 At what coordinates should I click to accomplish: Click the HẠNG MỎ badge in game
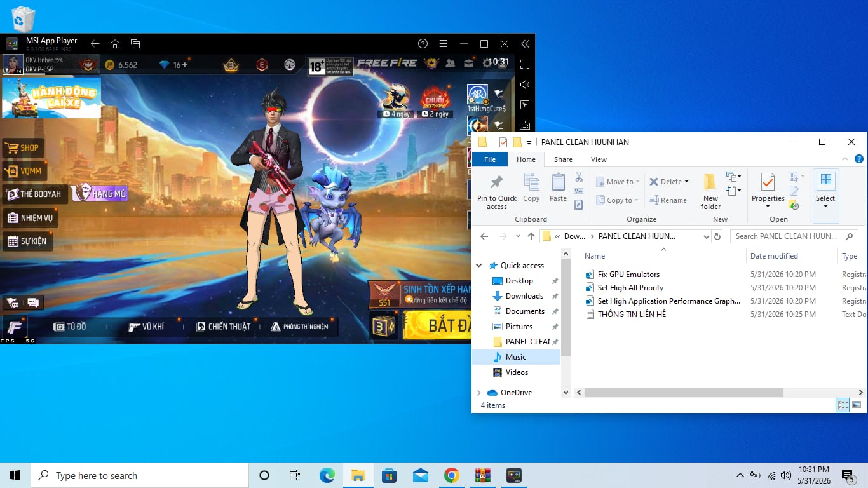pyautogui.click(x=100, y=193)
